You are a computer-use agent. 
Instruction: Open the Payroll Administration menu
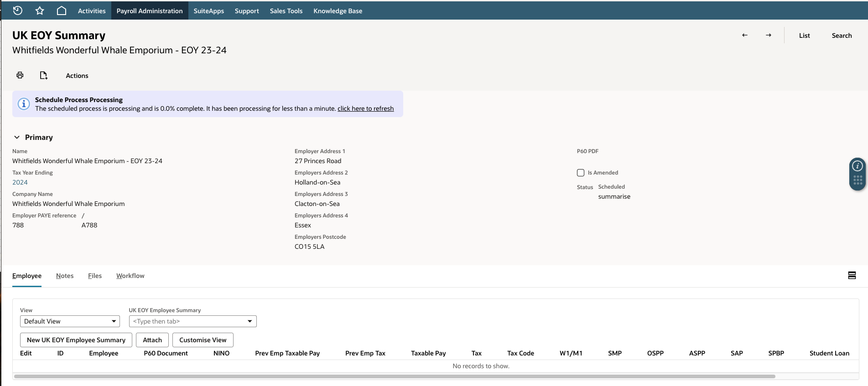coord(150,10)
